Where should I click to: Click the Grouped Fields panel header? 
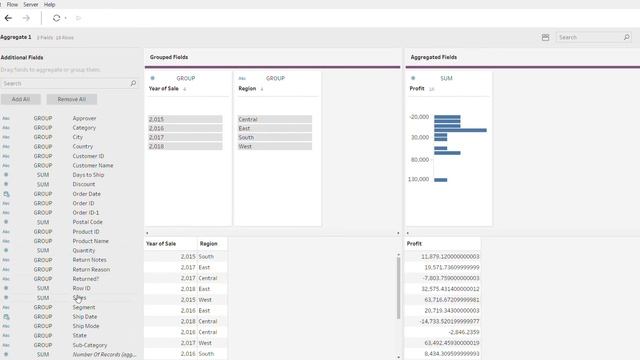pos(169,57)
